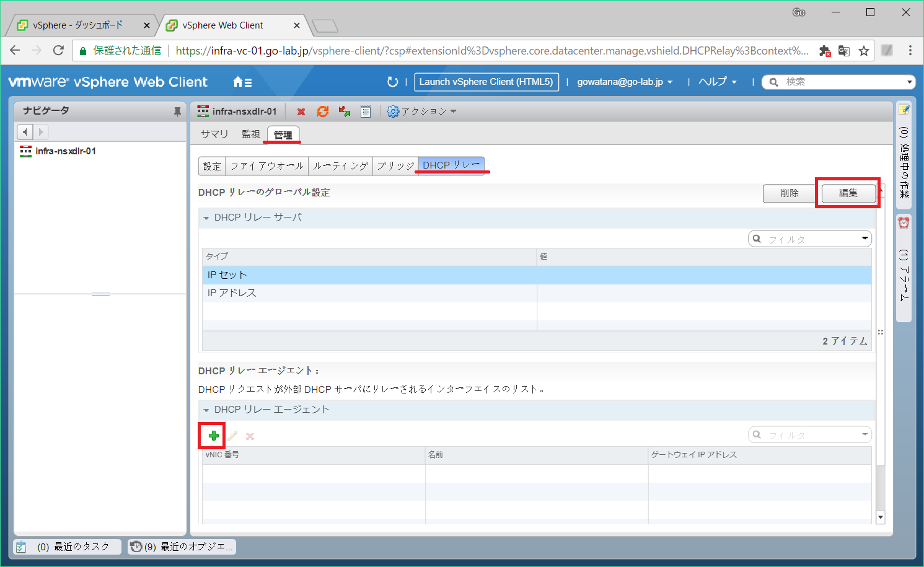Open work in progress sidebar notes icon
The image size is (924, 567).
(x=904, y=110)
